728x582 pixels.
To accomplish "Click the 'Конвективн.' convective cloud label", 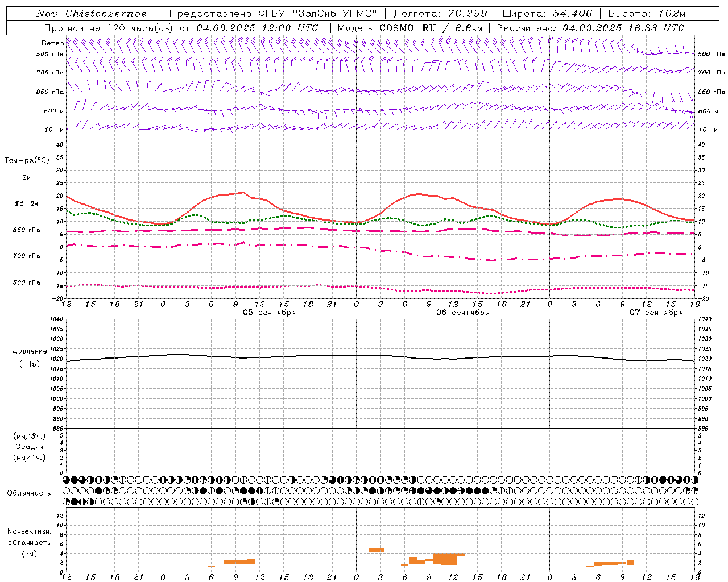I will click(x=30, y=531).
